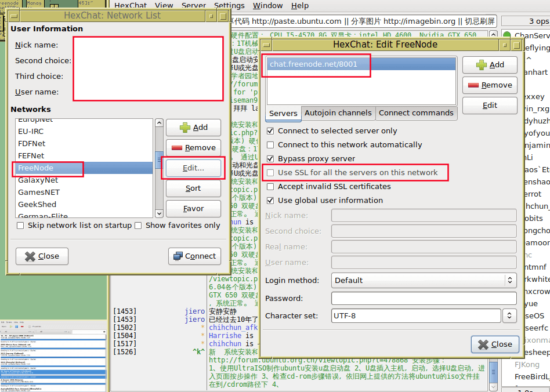Select FEFNet in the networks list
This screenshot has width=550, height=392.
pos(84,155)
